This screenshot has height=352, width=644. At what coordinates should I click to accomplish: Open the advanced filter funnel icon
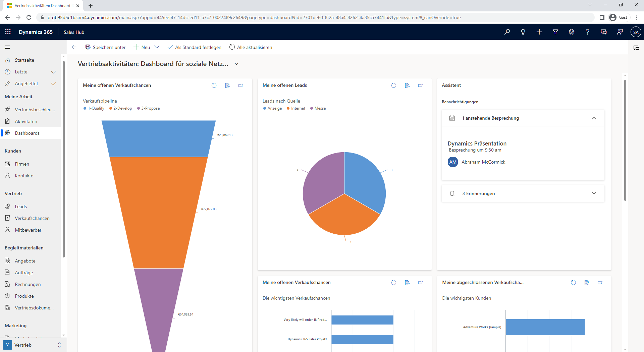[555, 32]
